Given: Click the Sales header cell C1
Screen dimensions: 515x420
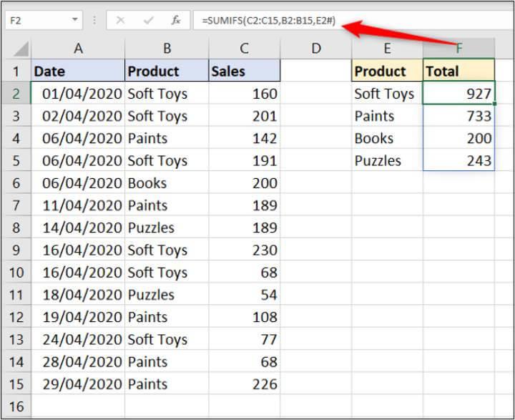Looking at the screenshot, I should [x=244, y=72].
